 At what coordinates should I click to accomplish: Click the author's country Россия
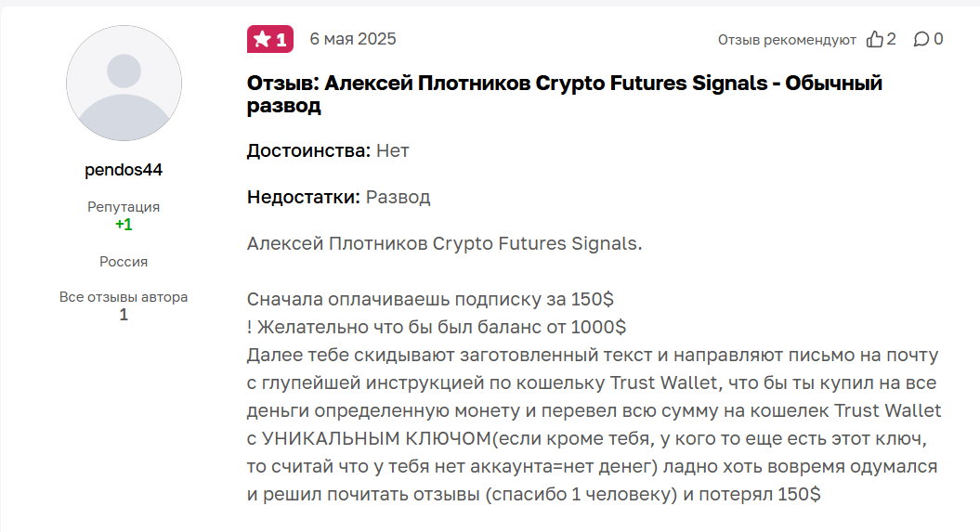[124, 262]
